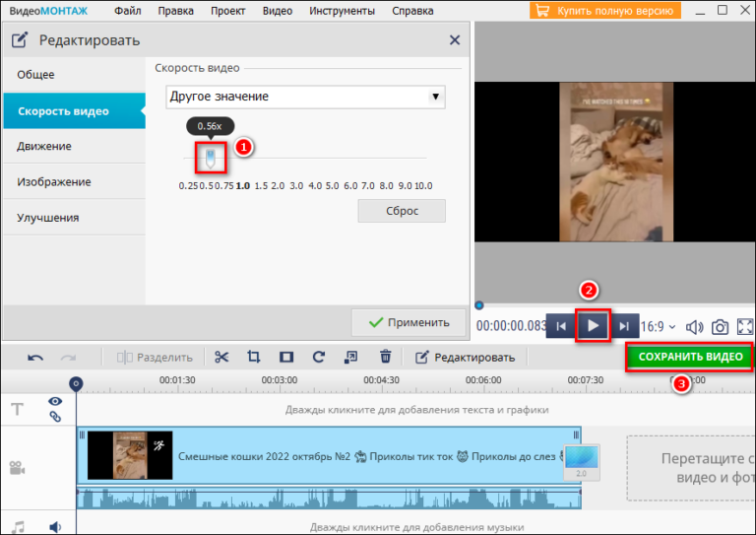Click the rotate clip icon

[x=318, y=357]
